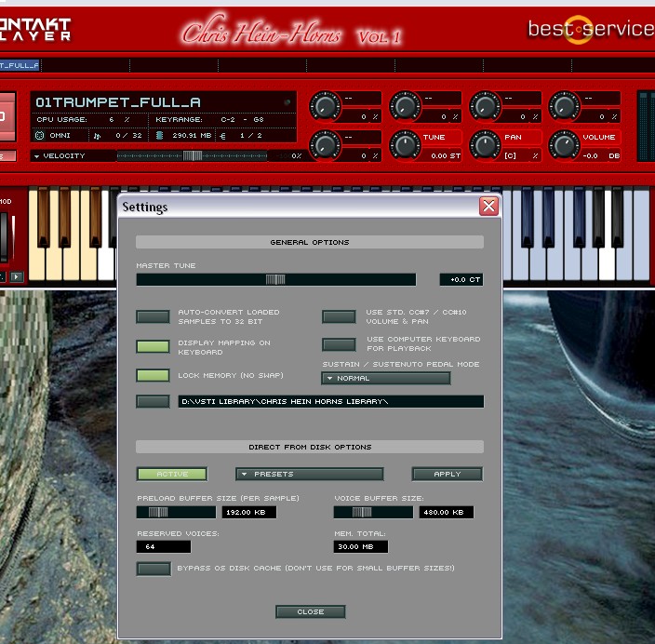The image size is (655, 644).
Task: Click the TUNE value 0.00 ST
Action: pyautogui.click(x=446, y=155)
